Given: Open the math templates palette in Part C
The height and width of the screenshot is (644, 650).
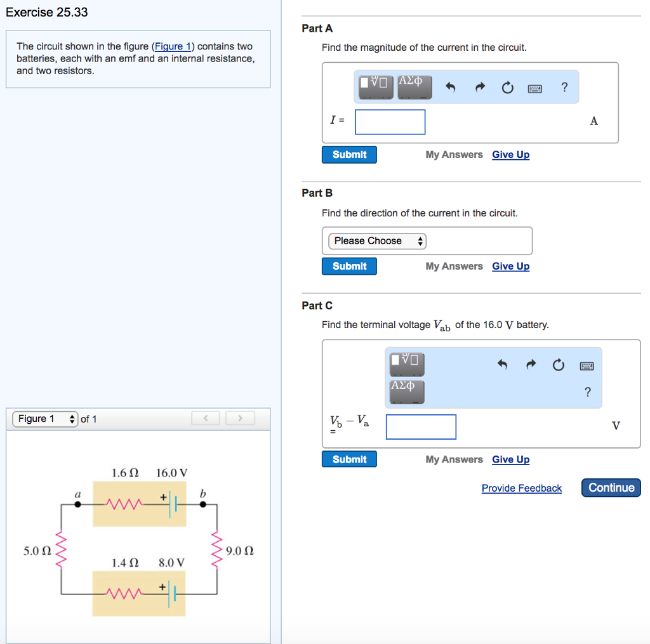Looking at the screenshot, I should tap(406, 364).
